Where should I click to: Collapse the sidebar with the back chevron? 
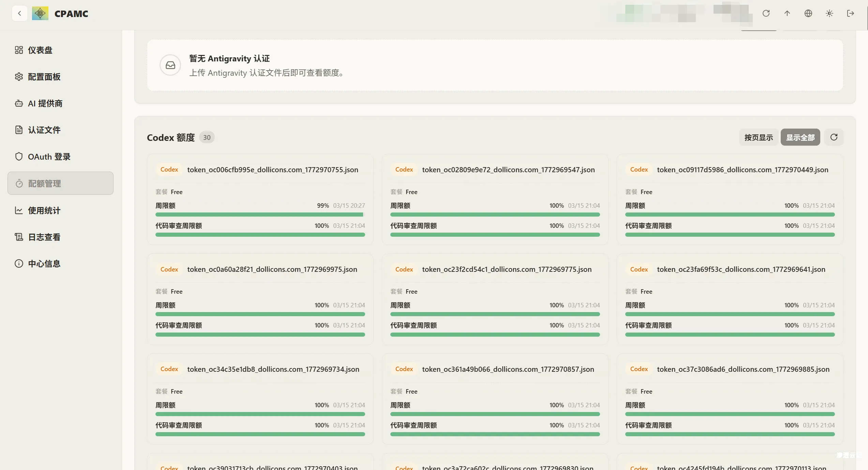[19, 13]
